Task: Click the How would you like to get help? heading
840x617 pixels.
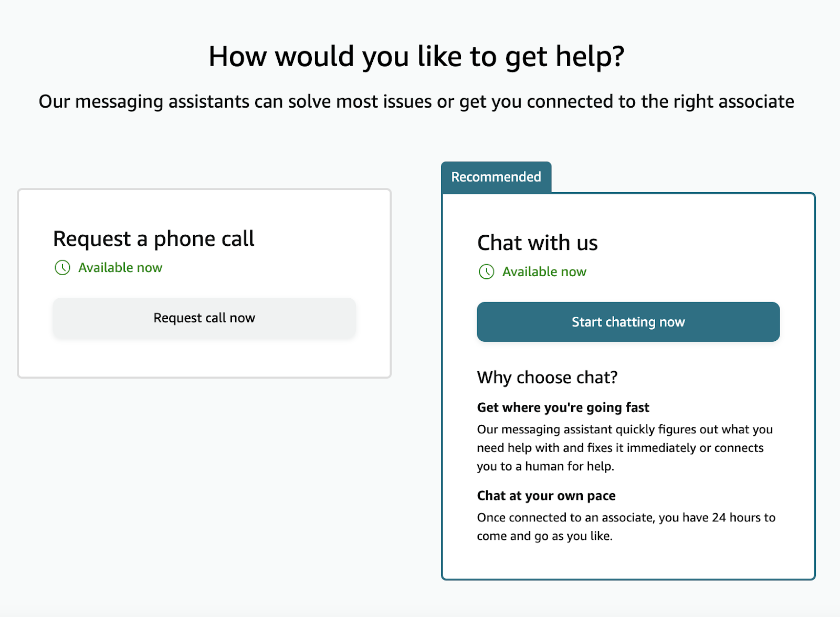Action: [x=416, y=56]
